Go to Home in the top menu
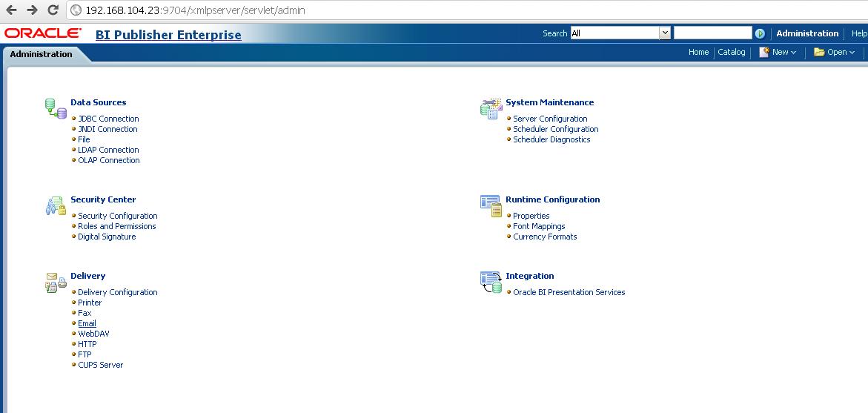This screenshot has height=413, width=868. coord(698,52)
